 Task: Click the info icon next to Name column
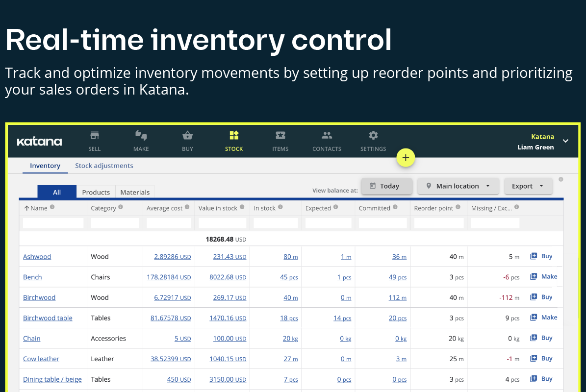point(52,207)
